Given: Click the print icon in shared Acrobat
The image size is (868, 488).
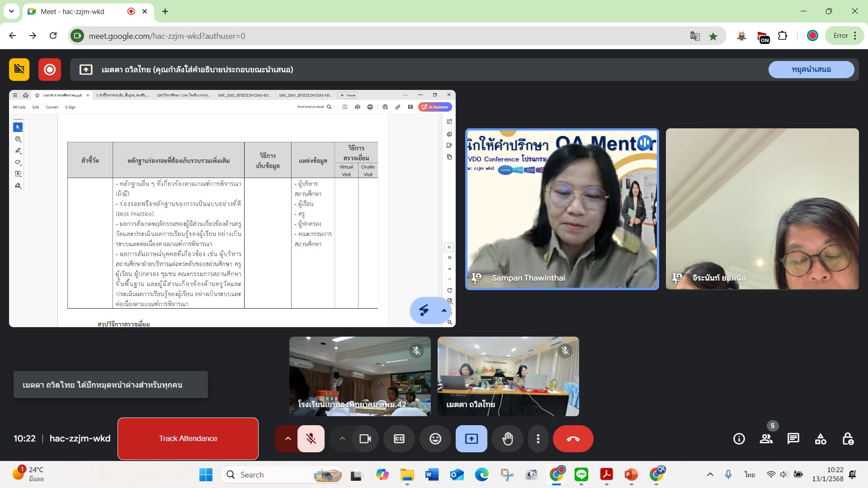Looking at the screenshot, I should coord(370,107).
